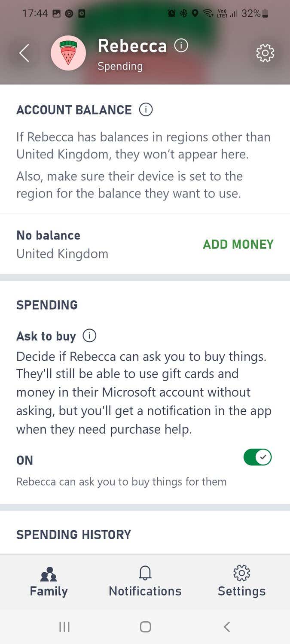The image size is (290, 644).
Task: Tap the Ask to buy info icon
Action: (x=89, y=336)
